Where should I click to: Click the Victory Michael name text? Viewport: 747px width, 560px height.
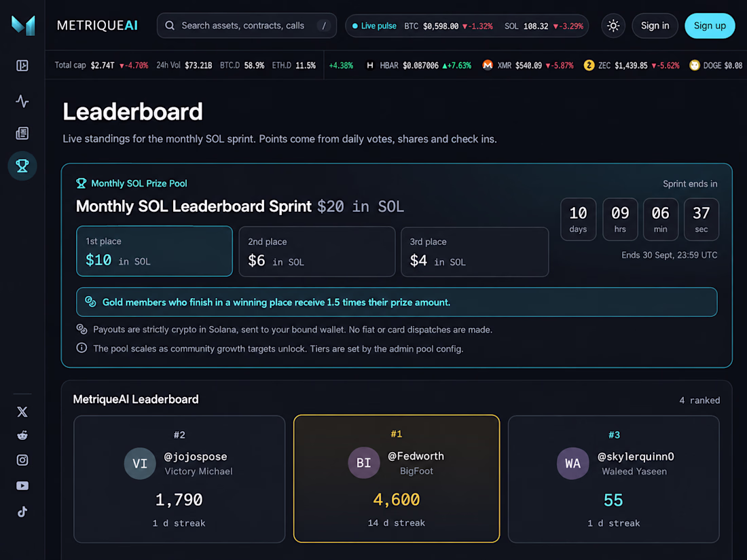(x=199, y=472)
